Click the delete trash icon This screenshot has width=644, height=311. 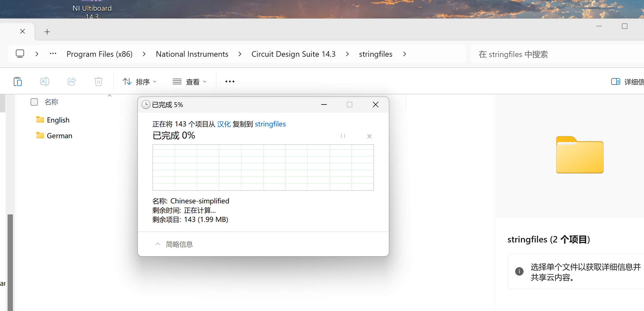[x=98, y=82]
